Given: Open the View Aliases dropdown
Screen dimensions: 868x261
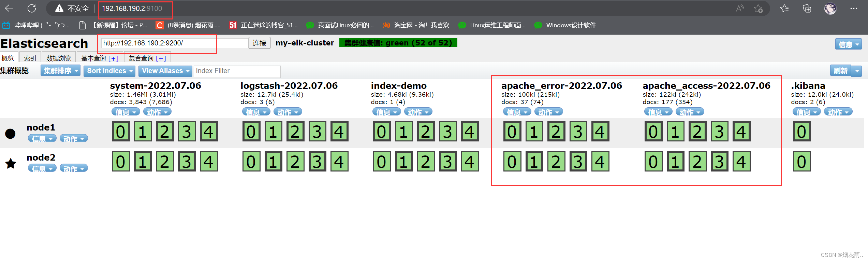Looking at the screenshot, I should pos(165,71).
